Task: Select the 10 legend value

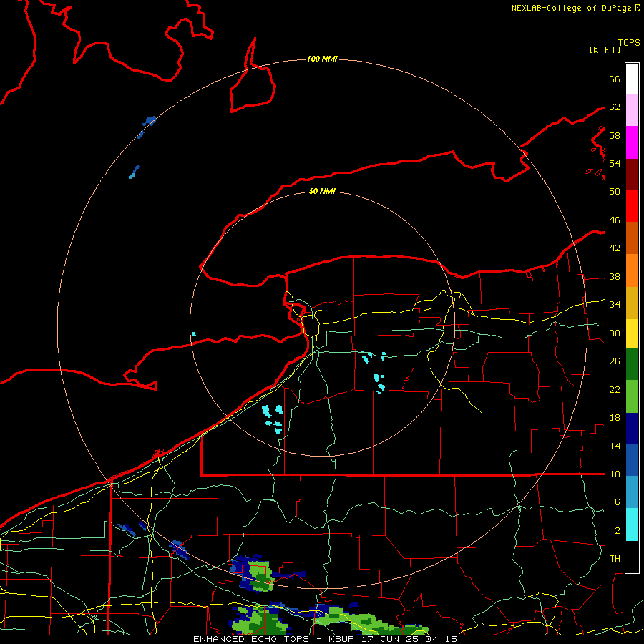Action: click(x=615, y=474)
